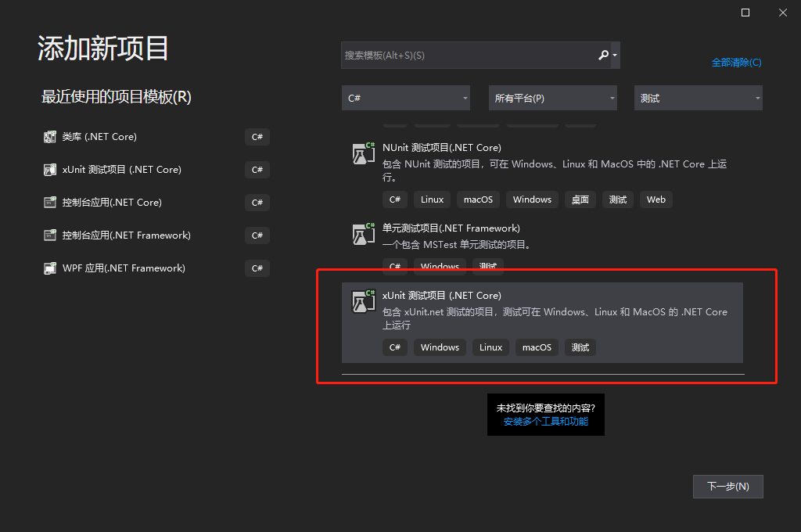Click the 下一步(N) button
This screenshot has width=801, height=532.
tap(728, 487)
